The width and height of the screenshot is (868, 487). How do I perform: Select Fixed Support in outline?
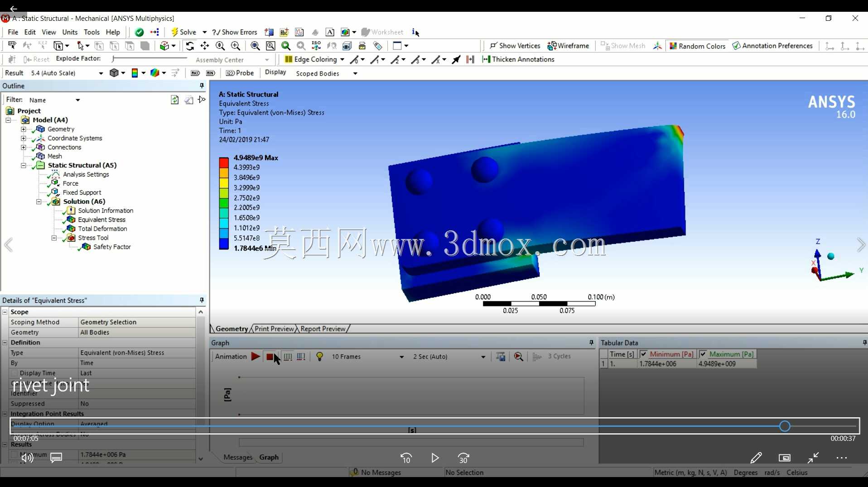(82, 192)
